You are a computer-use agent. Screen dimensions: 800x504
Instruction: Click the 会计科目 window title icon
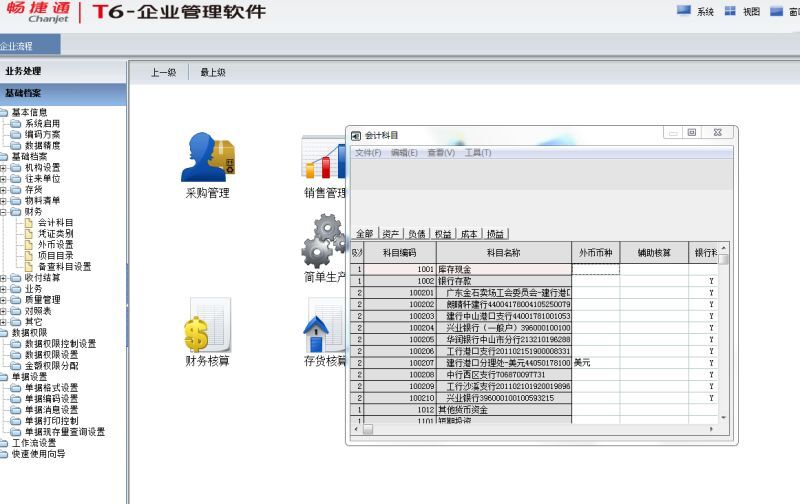point(356,136)
